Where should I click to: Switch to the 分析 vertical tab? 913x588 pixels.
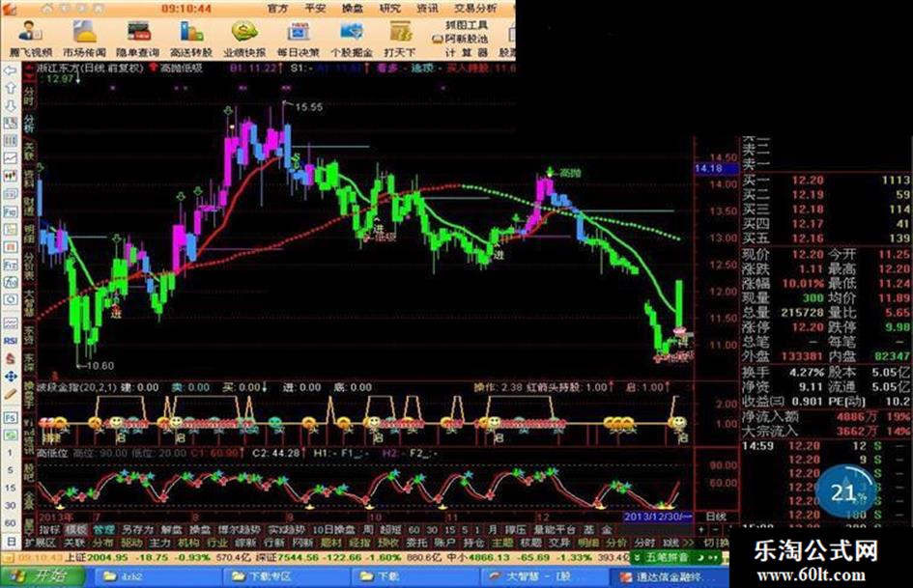click(x=29, y=124)
